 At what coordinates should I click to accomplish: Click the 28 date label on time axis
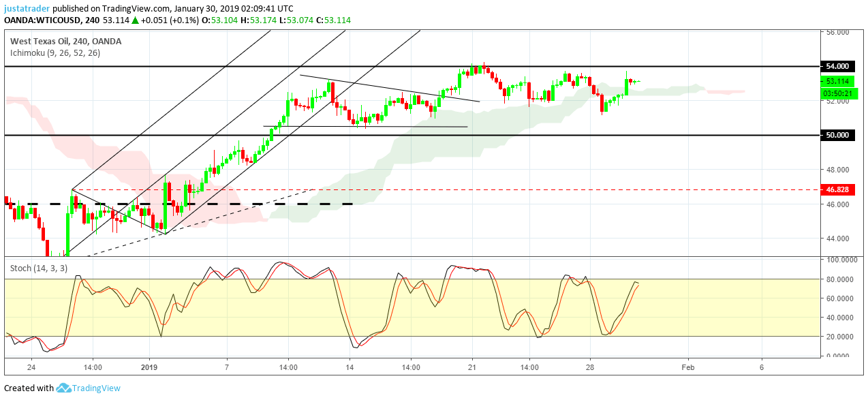click(590, 367)
